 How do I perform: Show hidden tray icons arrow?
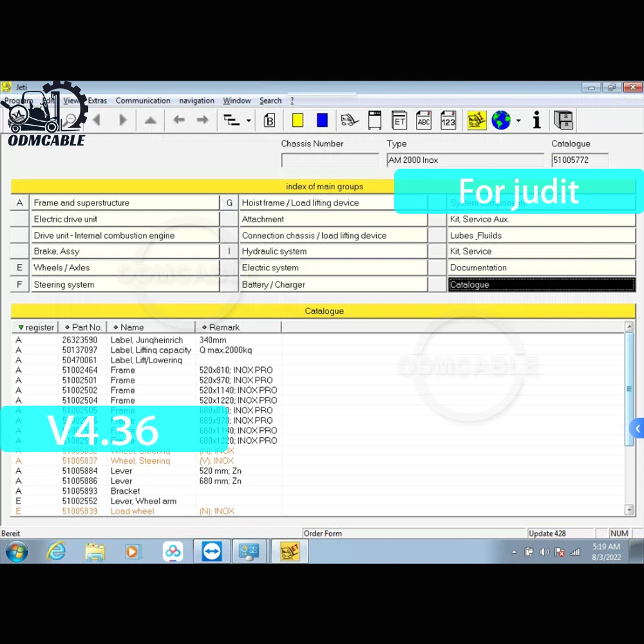tap(514, 553)
